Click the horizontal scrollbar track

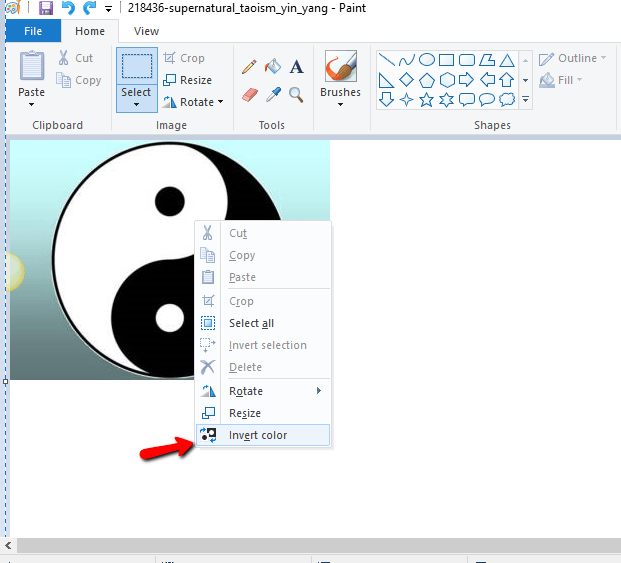click(x=319, y=545)
